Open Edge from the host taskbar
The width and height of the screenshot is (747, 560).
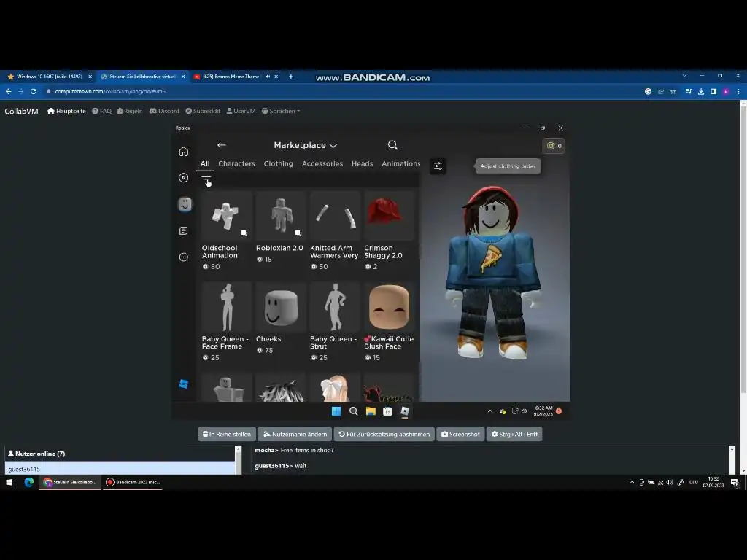tap(29, 483)
